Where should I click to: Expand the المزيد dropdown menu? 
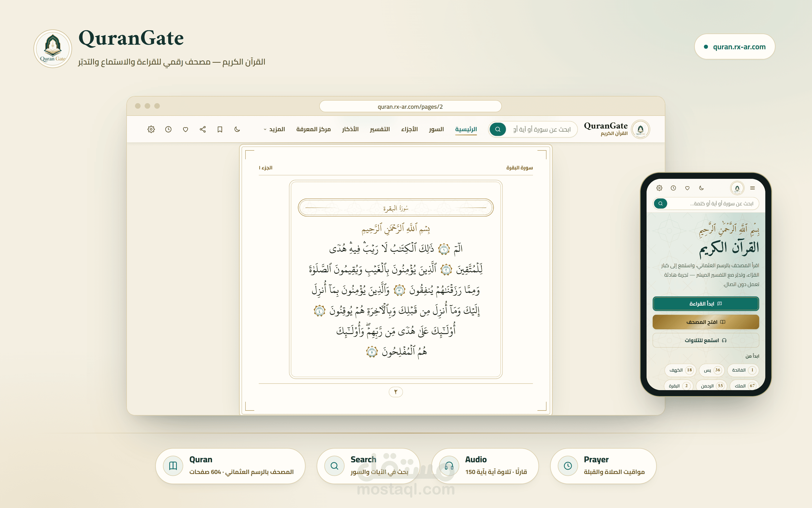coord(274,129)
